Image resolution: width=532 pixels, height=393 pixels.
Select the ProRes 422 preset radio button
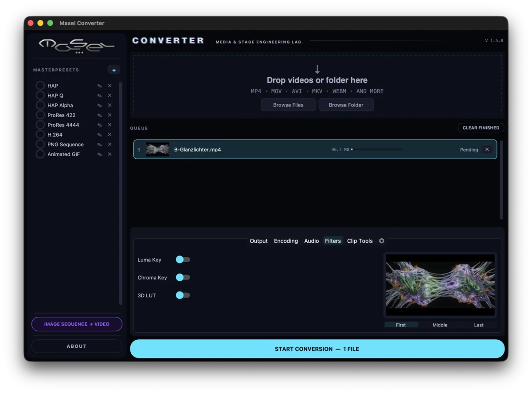tap(40, 115)
